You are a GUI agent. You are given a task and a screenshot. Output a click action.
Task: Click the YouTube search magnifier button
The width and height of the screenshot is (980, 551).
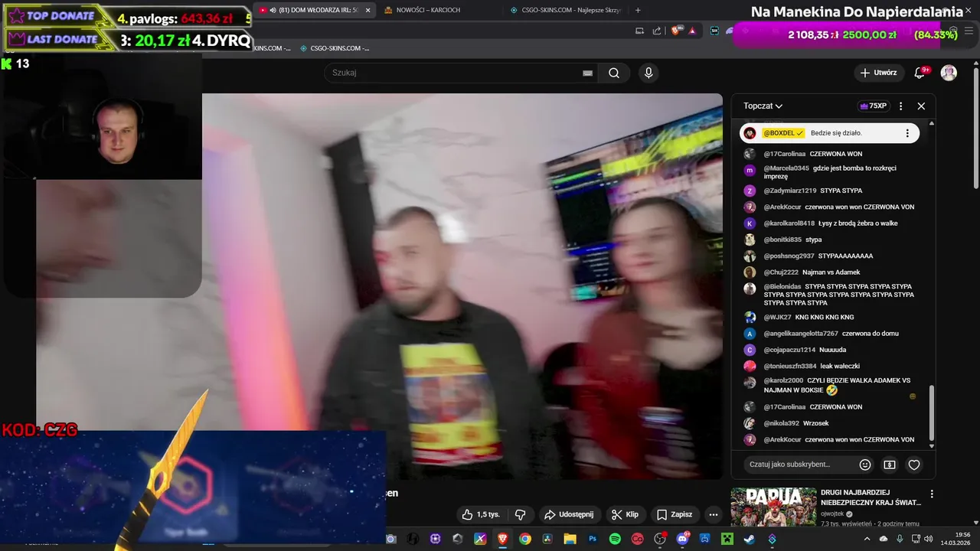tap(614, 73)
